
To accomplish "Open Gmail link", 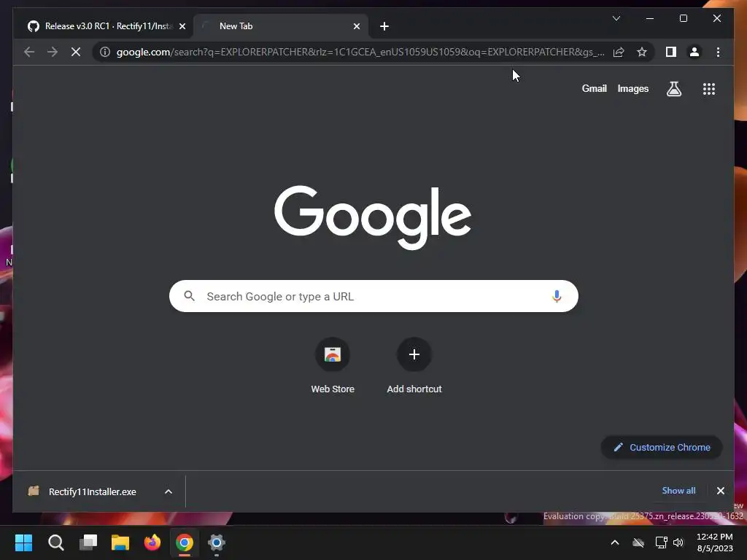I will click(x=594, y=88).
